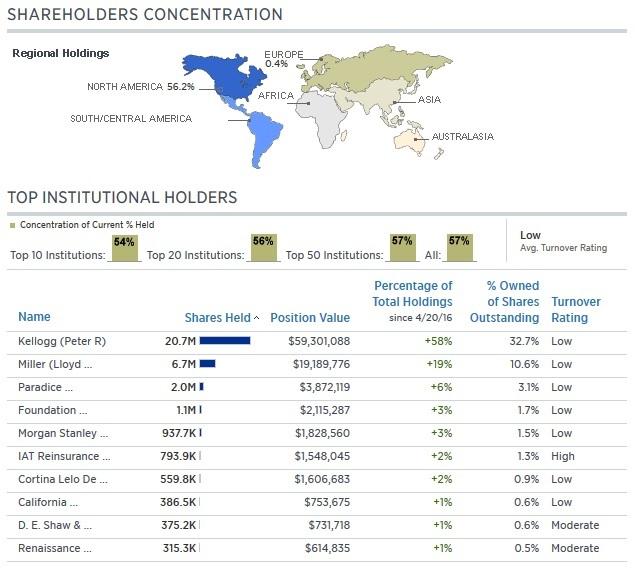Click position value $753,675
This screenshot has width=638, height=572.
tap(327, 502)
